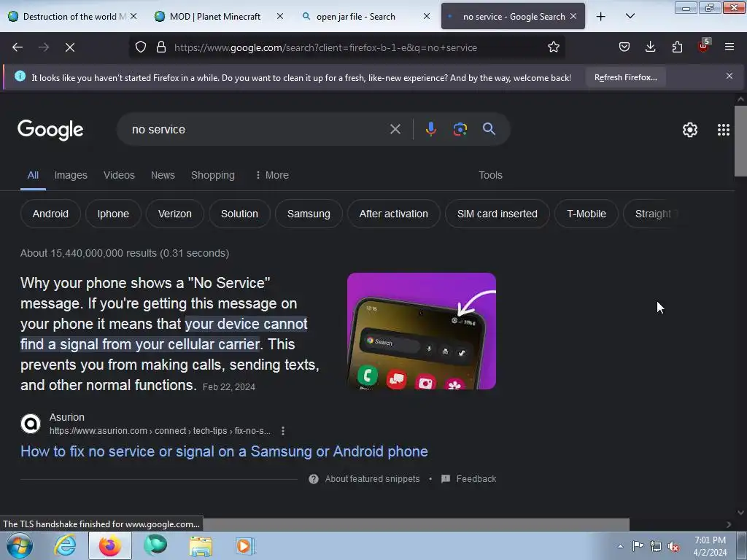Open the extensions puzzle icon

(677, 47)
